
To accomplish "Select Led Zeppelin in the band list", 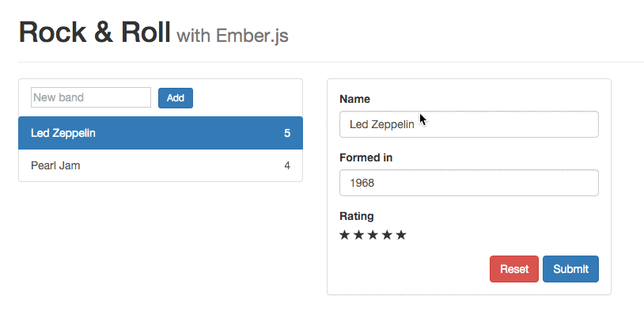I will pos(63,133).
